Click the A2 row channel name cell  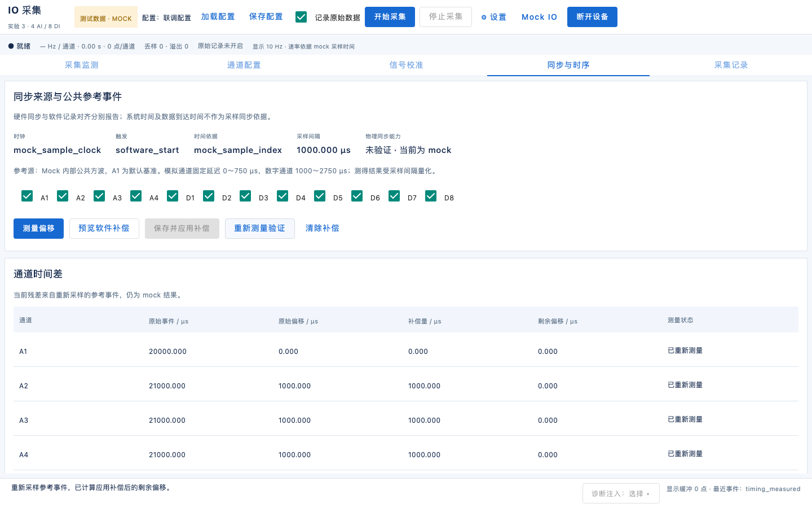(x=24, y=386)
